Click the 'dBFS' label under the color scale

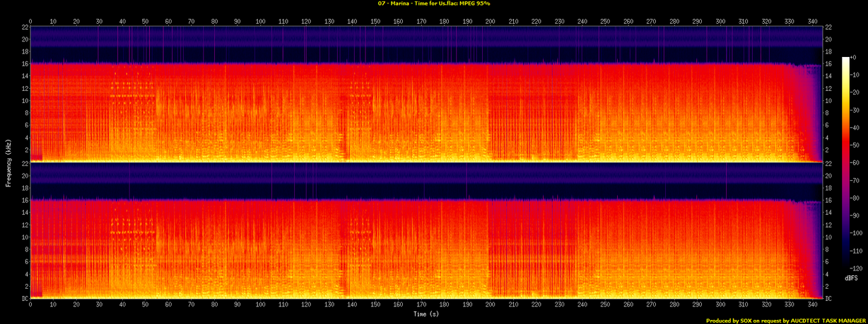852,279
